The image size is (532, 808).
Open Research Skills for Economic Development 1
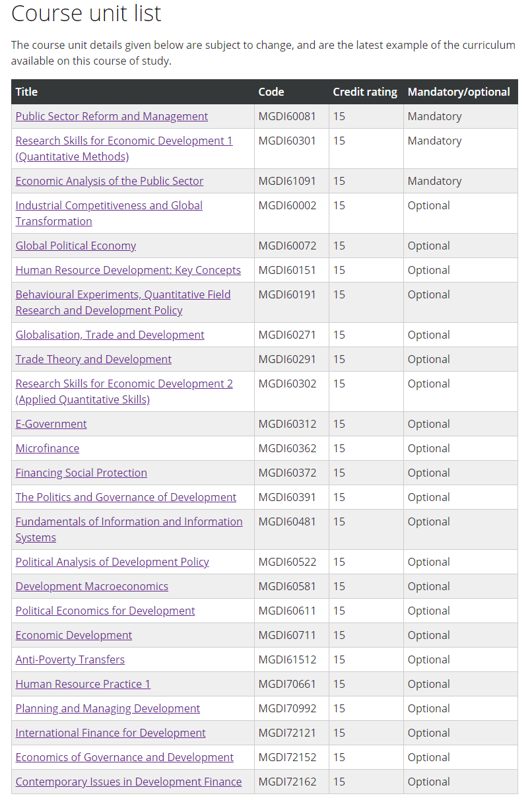[x=124, y=141]
